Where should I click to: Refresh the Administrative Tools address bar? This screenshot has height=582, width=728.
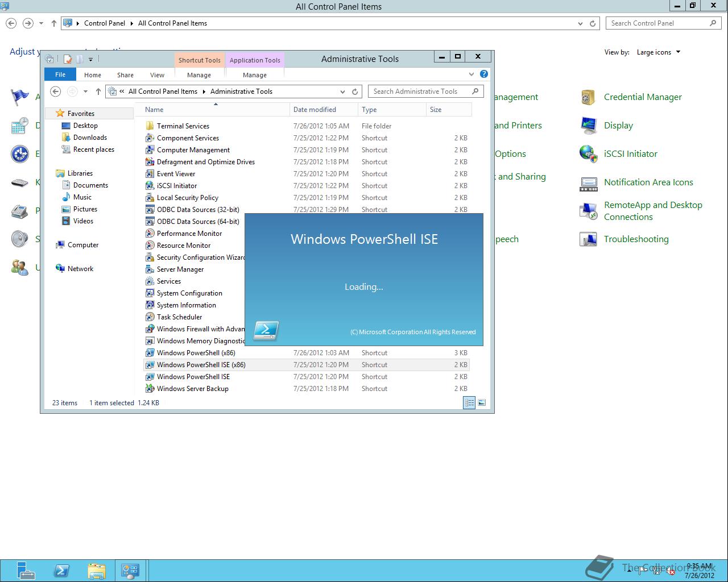pos(355,92)
